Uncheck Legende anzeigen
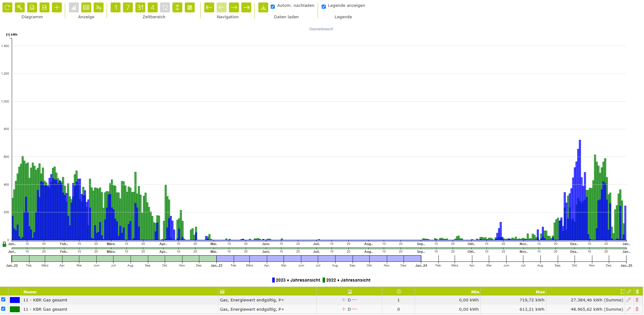This screenshot has height=315, width=644. pyautogui.click(x=324, y=6)
